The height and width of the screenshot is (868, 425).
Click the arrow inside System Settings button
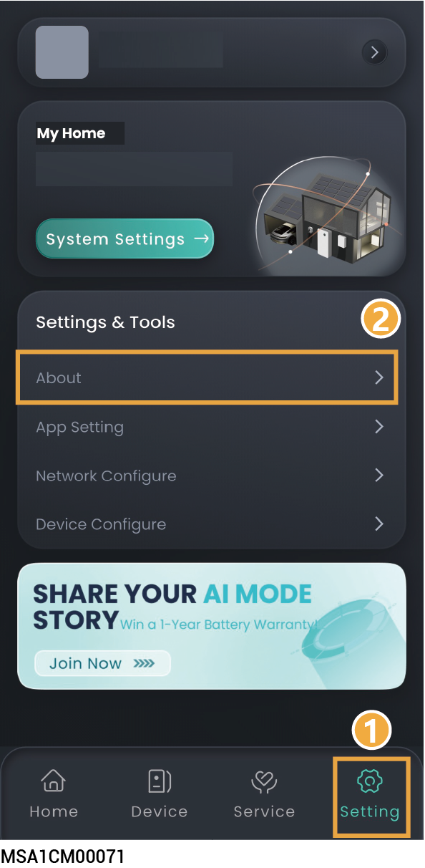tap(202, 238)
